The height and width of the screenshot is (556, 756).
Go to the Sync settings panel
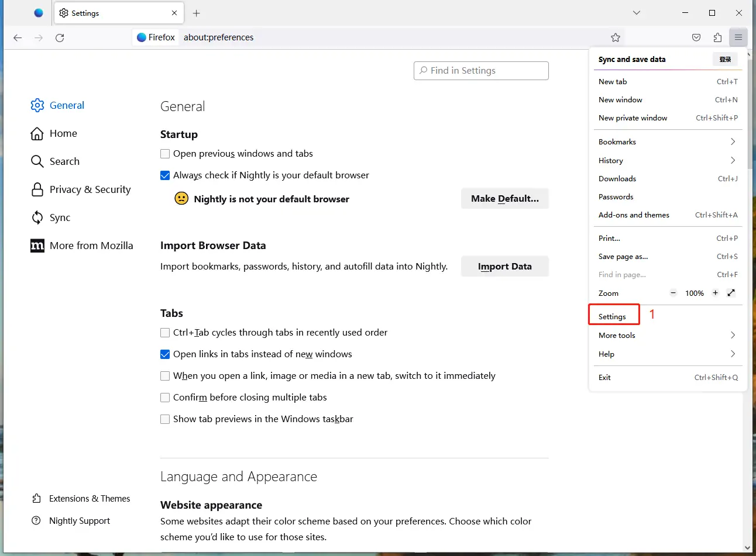[x=60, y=217]
